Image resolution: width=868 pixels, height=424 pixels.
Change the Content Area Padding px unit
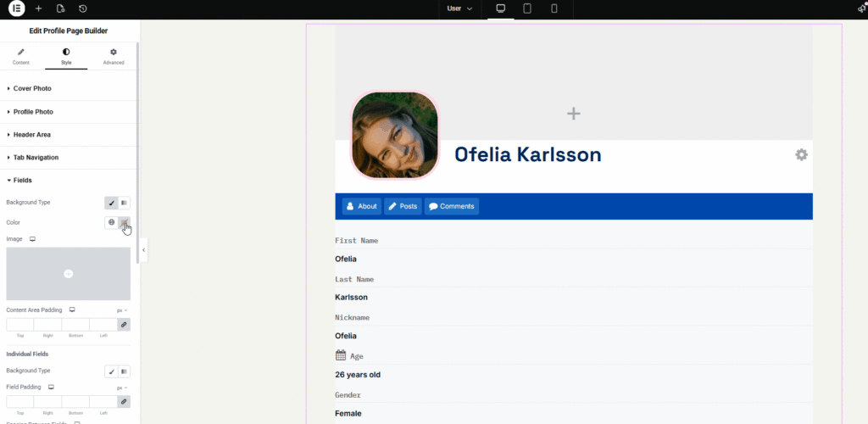click(x=122, y=310)
